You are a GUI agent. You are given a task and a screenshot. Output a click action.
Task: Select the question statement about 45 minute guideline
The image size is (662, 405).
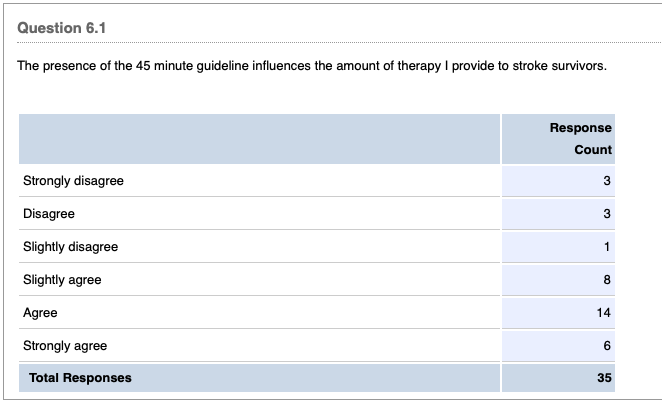312,66
